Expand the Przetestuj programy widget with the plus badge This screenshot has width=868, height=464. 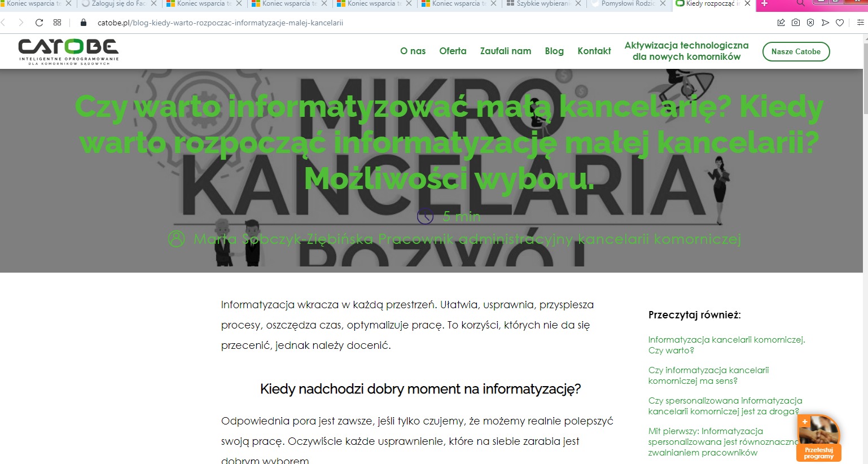tap(804, 422)
